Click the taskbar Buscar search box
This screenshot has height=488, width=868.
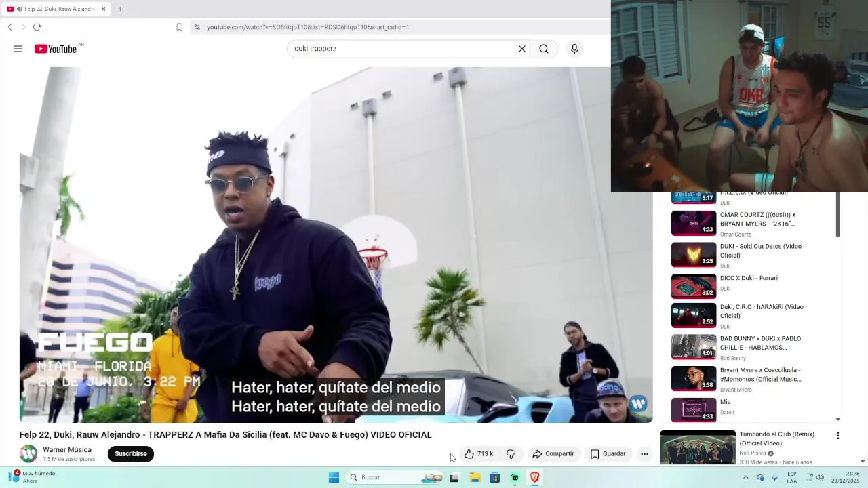[395, 477]
